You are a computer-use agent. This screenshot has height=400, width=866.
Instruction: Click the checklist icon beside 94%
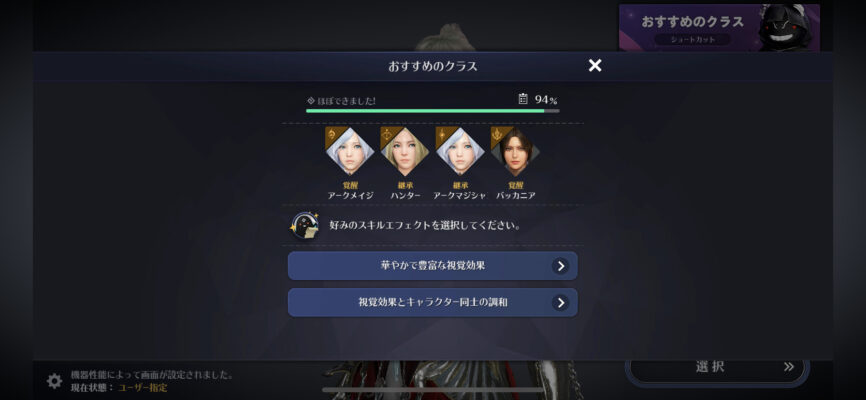[523, 99]
